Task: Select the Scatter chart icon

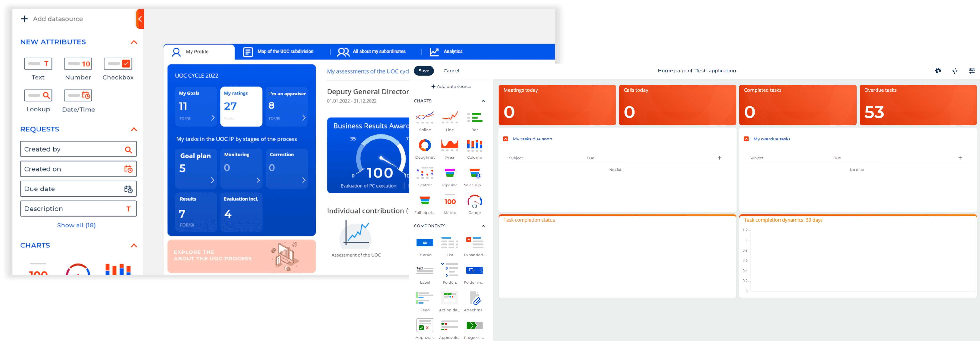Action: [425, 173]
